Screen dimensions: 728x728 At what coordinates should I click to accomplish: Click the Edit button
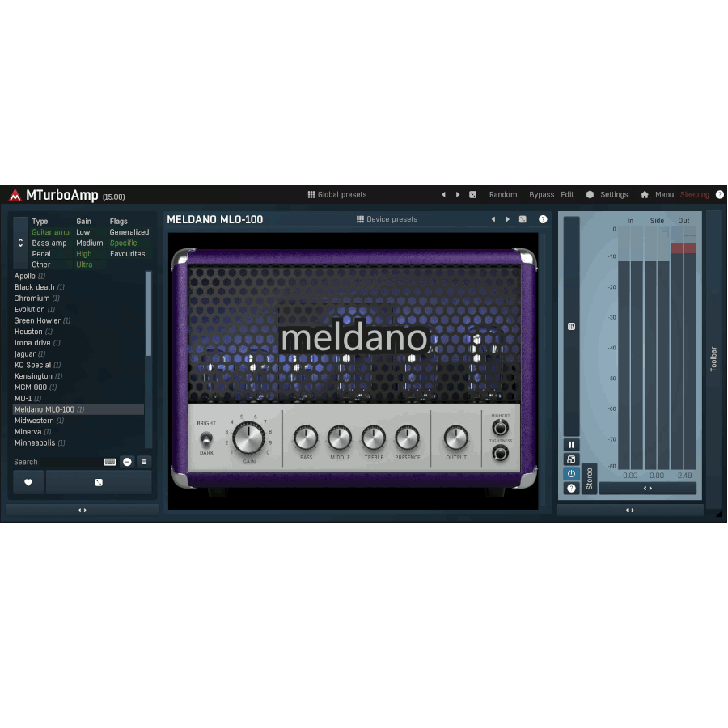[x=567, y=194]
